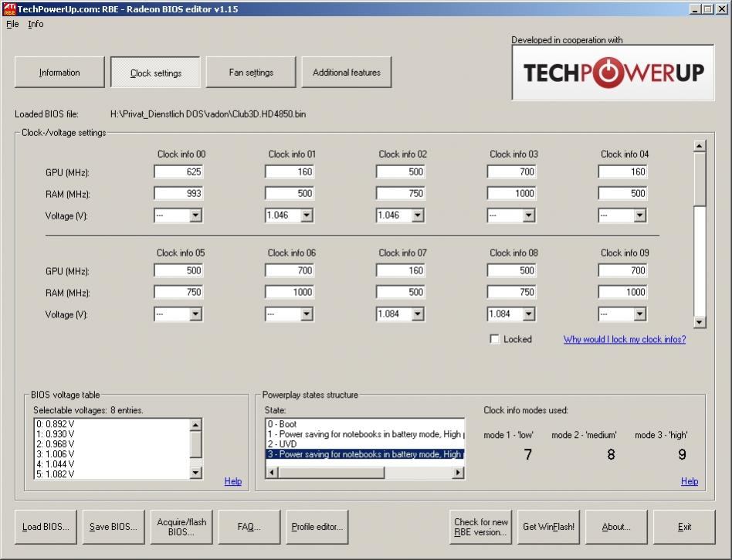Open the Profile editor... button

pos(317,527)
